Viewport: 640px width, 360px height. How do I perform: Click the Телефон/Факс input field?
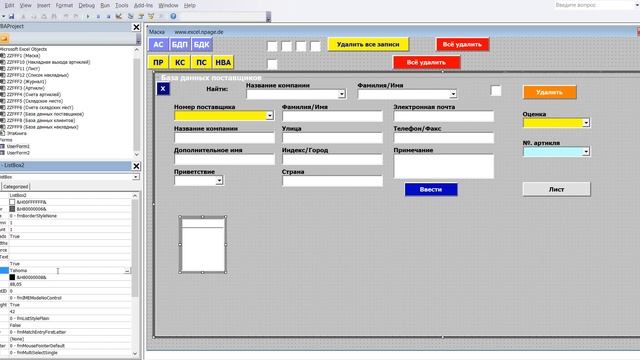[444, 138]
